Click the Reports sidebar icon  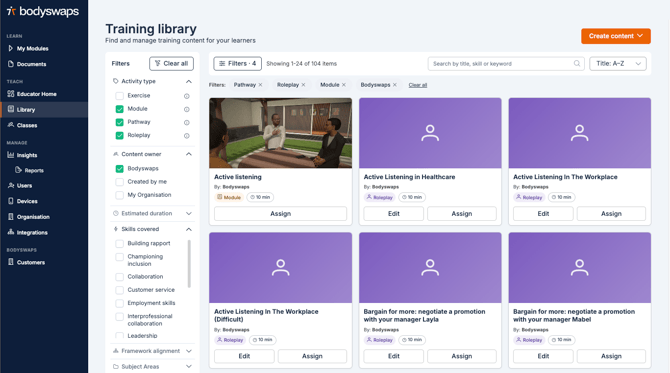click(x=18, y=170)
